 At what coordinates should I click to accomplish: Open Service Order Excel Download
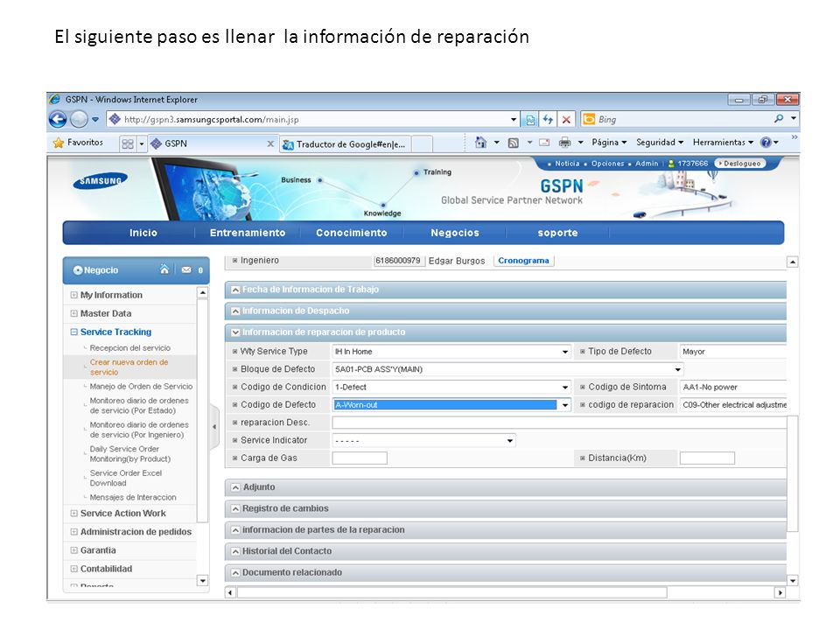(x=126, y=478)
